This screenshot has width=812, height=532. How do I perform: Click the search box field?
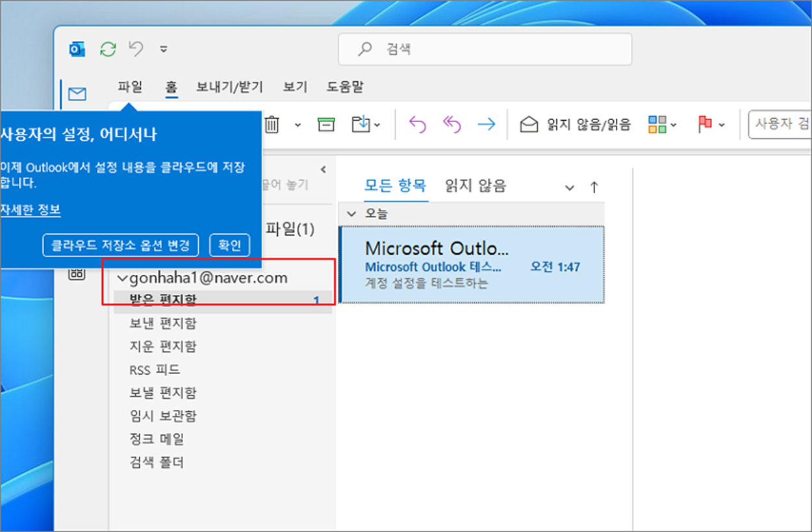(x=485, y=49)
